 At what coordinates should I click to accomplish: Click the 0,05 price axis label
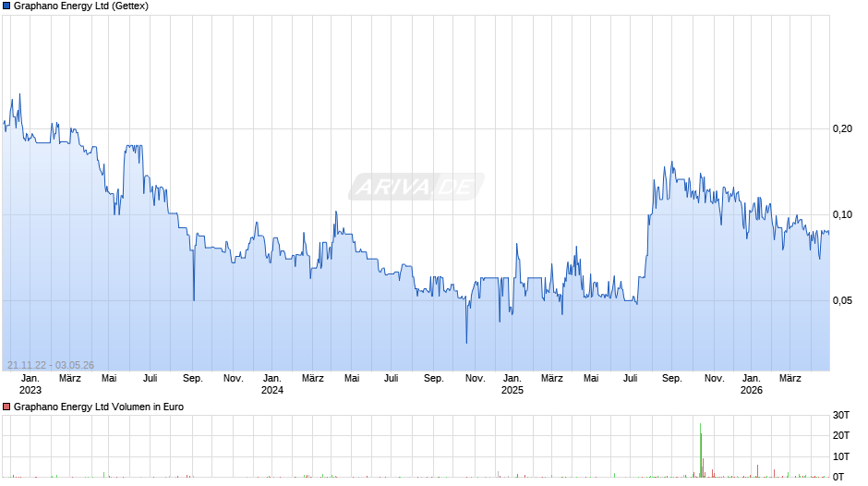[x=842, y=300]
